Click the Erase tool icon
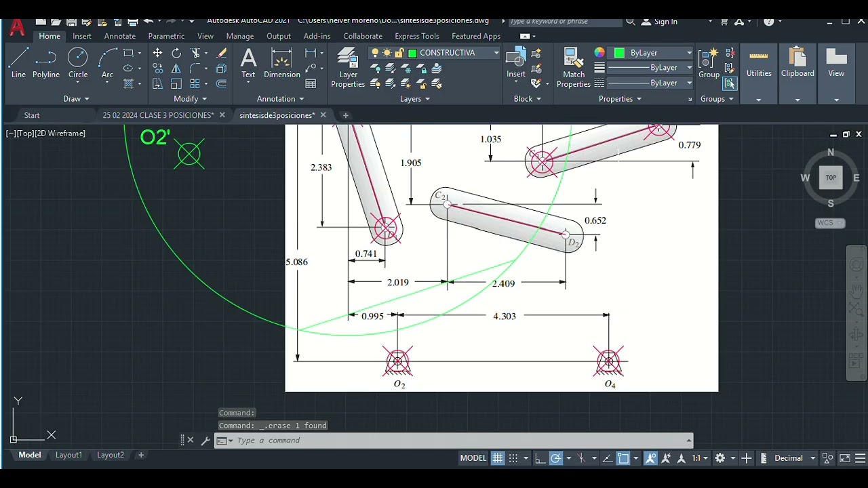 pos(221,53)
